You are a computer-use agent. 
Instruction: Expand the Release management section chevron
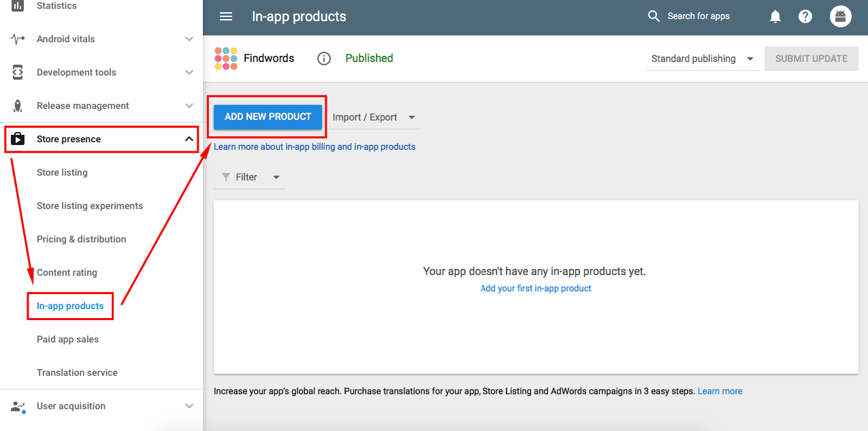click(x=189, y=106)
